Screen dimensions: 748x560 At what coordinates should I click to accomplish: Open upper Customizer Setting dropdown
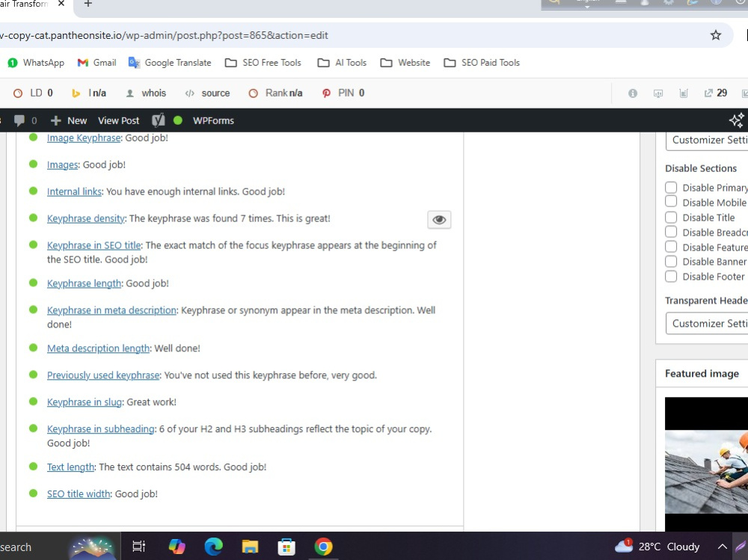pos(707,141)
